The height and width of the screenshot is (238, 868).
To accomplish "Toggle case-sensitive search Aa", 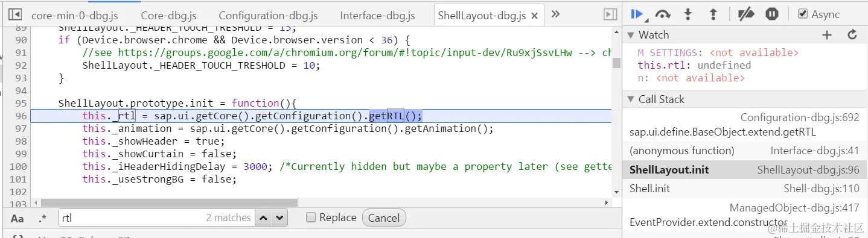I will (18, 218).
